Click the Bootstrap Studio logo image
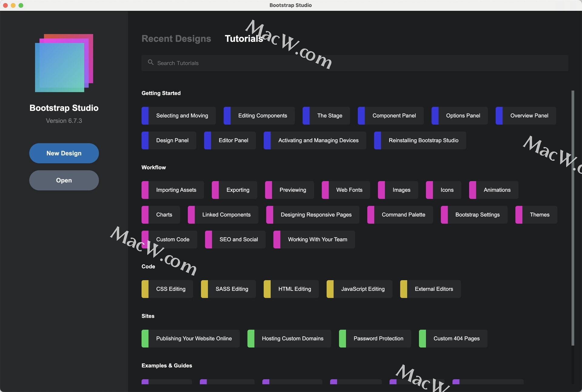The image size is (582, 392). (x=64, y=63)
